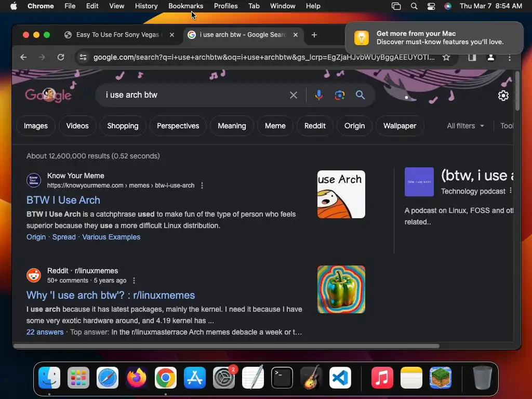
Task: Open the Bookmarks menu
Action: tap(185, 6)
